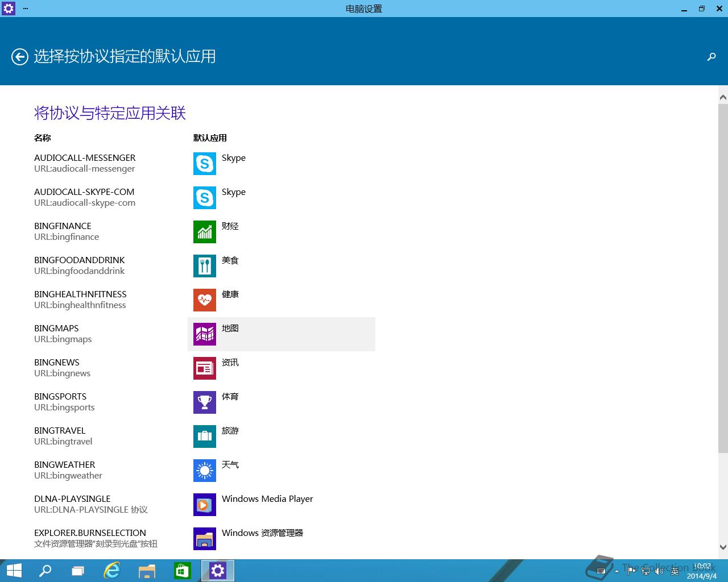Screen dimensions: 728x582
Task: Click the BINGFINANCE protocol name
Action: tap(63, 226)
